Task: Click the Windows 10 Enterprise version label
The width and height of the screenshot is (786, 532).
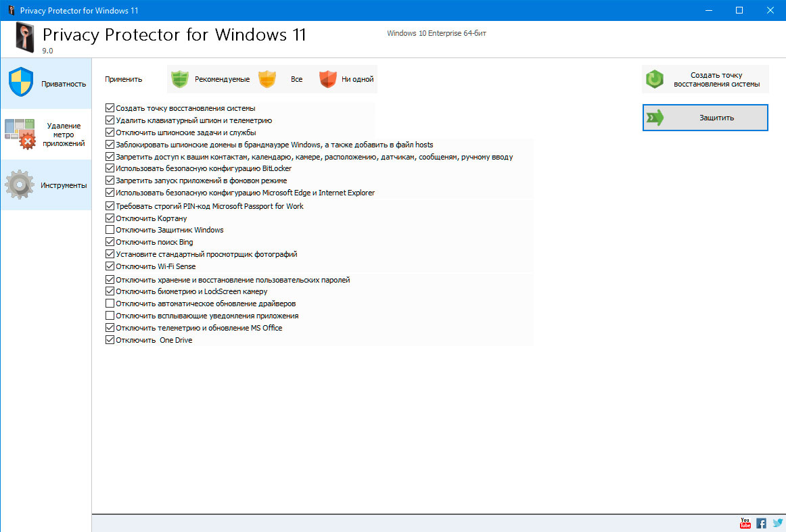Action: (x=432, y=33)
